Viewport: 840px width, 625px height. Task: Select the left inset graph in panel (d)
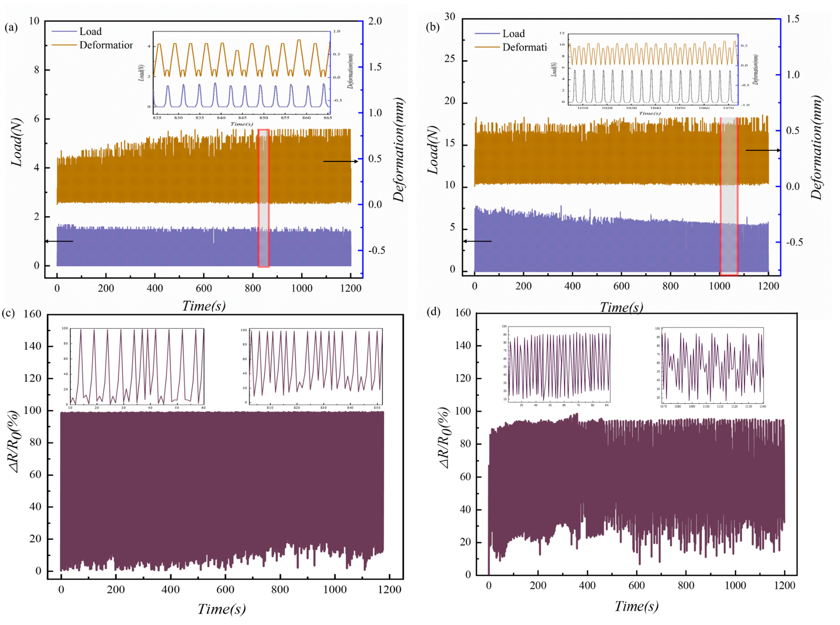pyautogui.click(x=559, y=364)
